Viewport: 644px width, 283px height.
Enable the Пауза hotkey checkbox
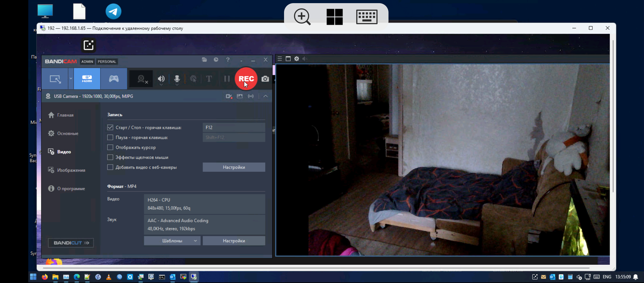point(110,137)
